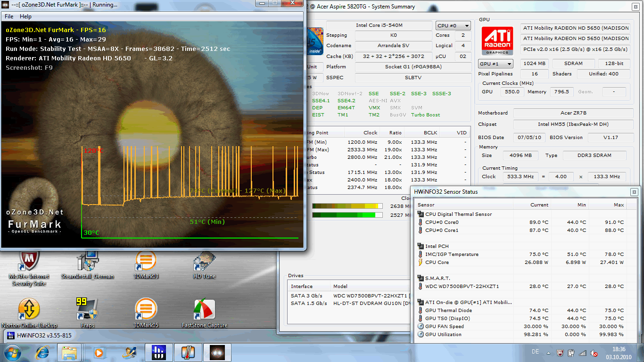Screen dimensions: 644x362
Task: Close the HWiNFO32 Sensor Status window
Action: tap(634, 192)
